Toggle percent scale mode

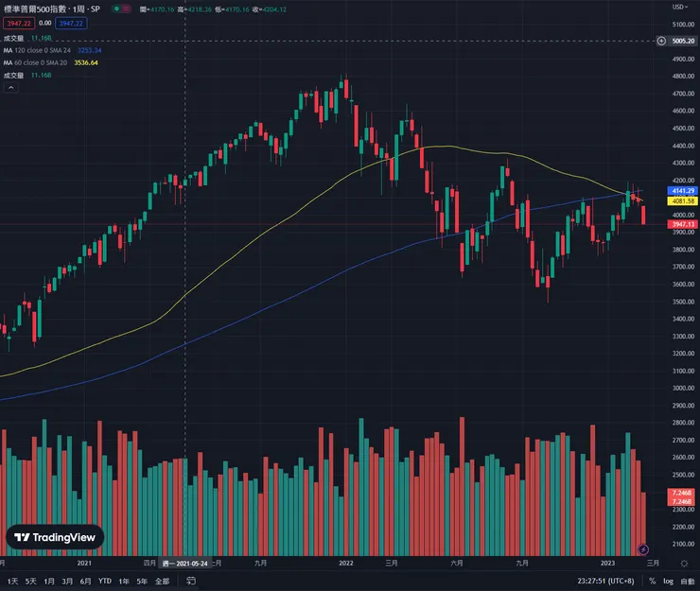[x=652, y=581]
